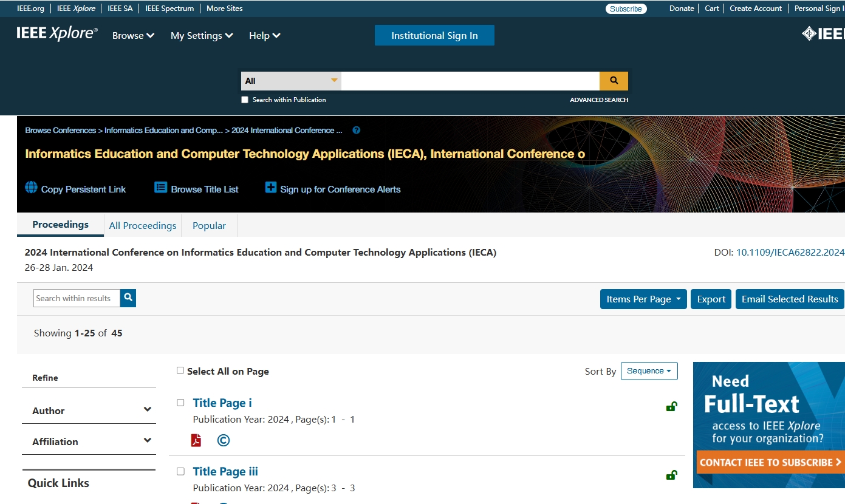This screenshot has width=845, height=504.
Task: Click the main search text field
Action: point(470,81)
